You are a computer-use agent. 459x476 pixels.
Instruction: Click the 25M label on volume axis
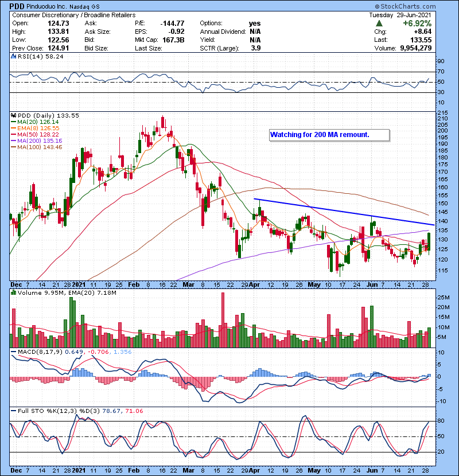[444, 298]
